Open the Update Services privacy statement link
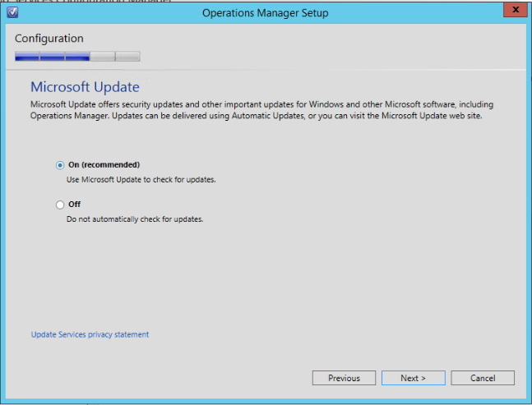This screenshot has width=532, height=405. [x=90, y=334]
